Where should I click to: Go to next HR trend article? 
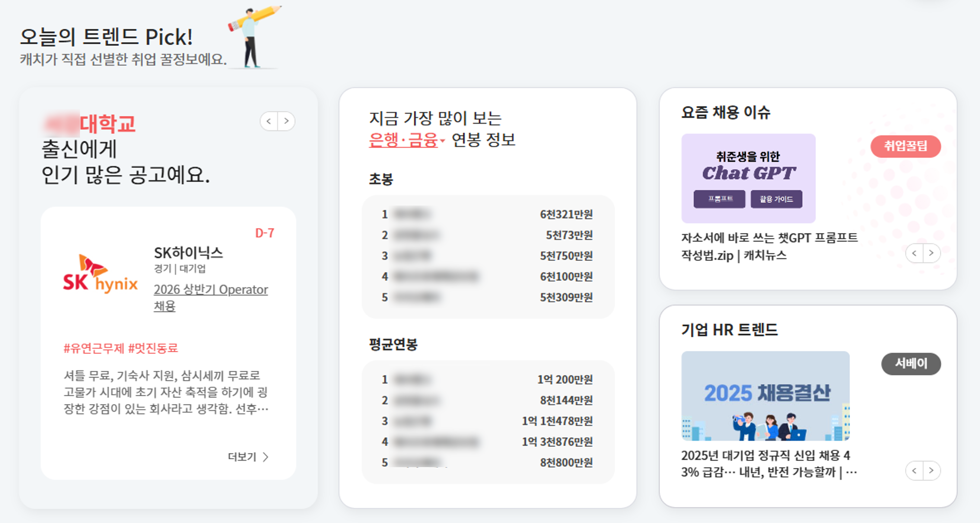click(x=931, y=471)
